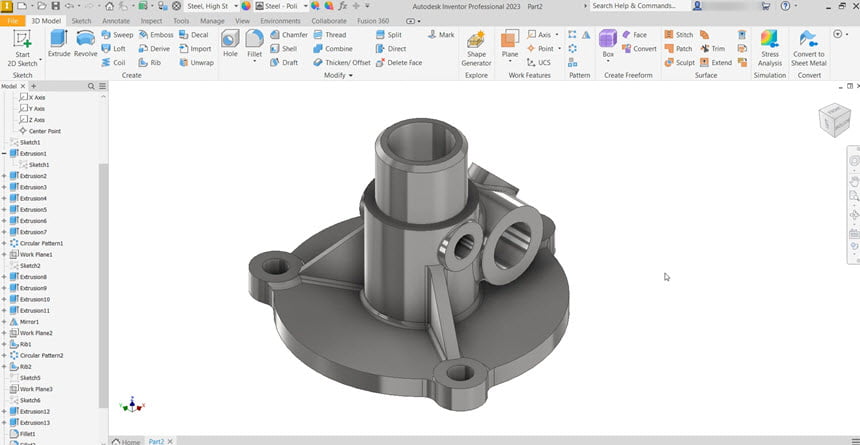Start a new 2D Sketch
The width and height of the screenshot is (860, 445).
point(22,48)
